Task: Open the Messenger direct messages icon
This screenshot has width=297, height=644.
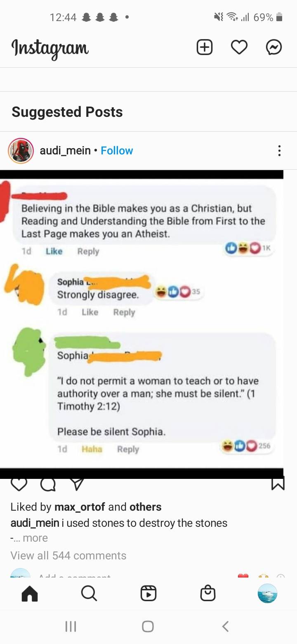Action: tap(274, 47)
